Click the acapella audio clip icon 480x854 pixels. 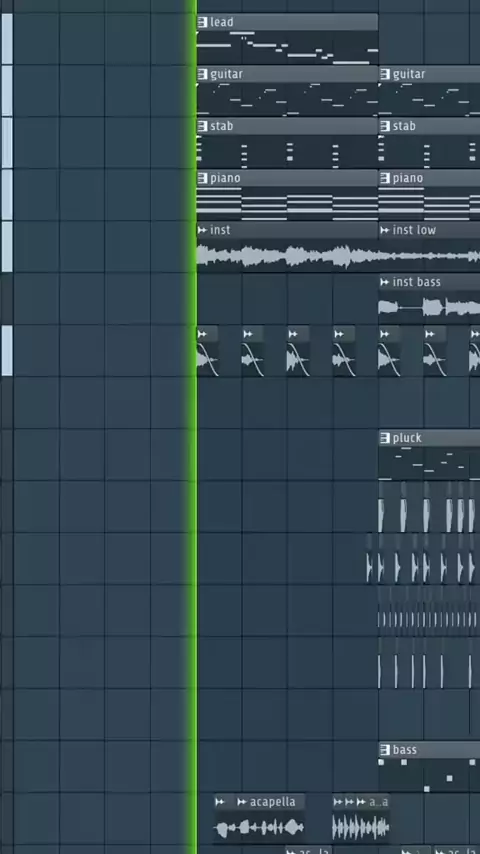(x=242, y=802)
